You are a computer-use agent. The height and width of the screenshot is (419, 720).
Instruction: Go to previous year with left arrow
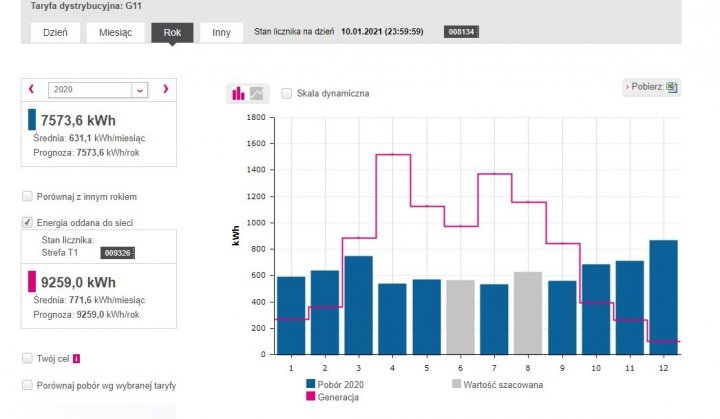tap(31, 89)
